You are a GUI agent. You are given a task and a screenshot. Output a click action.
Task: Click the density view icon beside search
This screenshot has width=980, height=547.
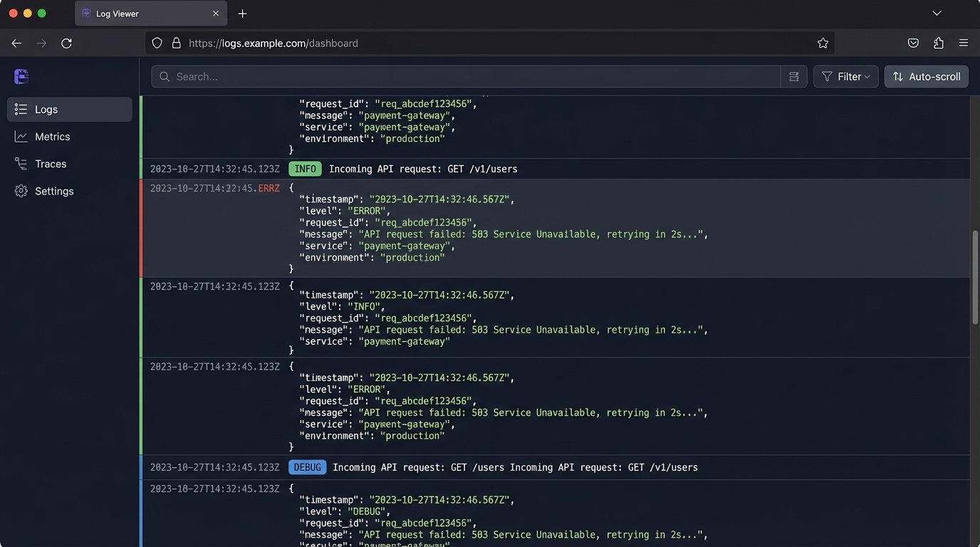(793, 76)
